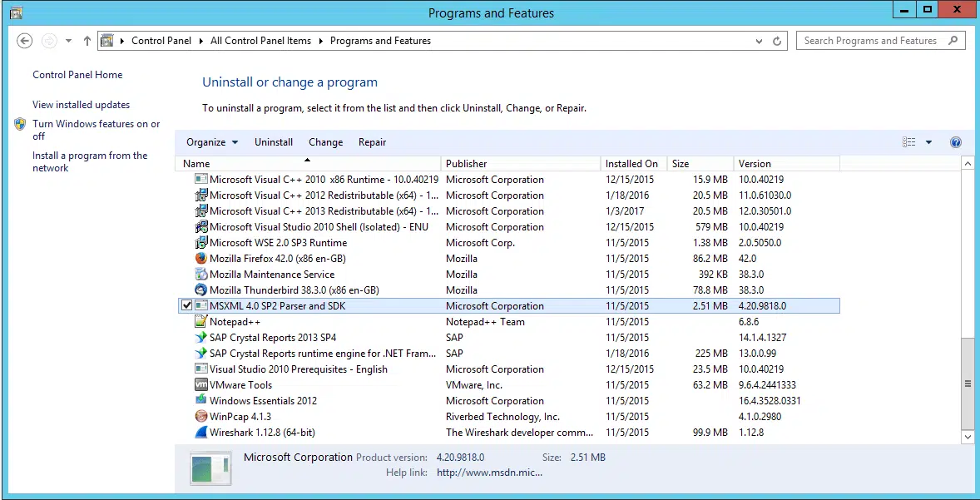Sort by Installed On column header
The width and height of the screenshot is (980, 500).
point(634,164)
